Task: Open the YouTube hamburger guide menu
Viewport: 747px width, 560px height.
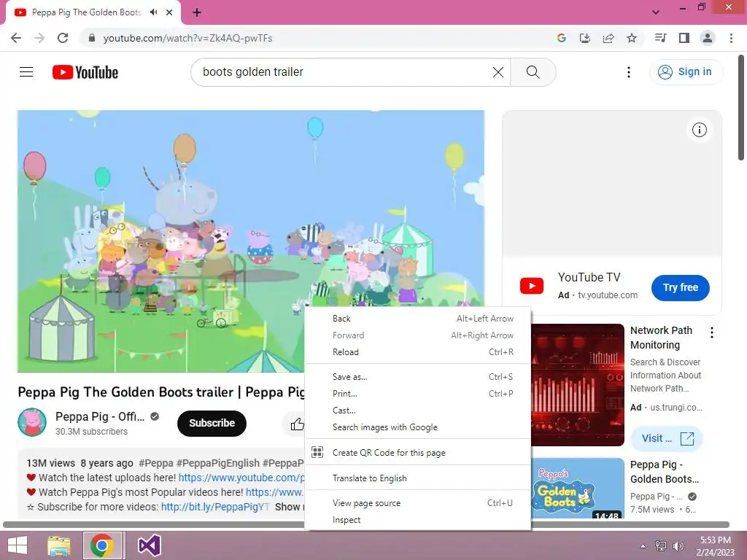Action: click(x=26, y=72)
